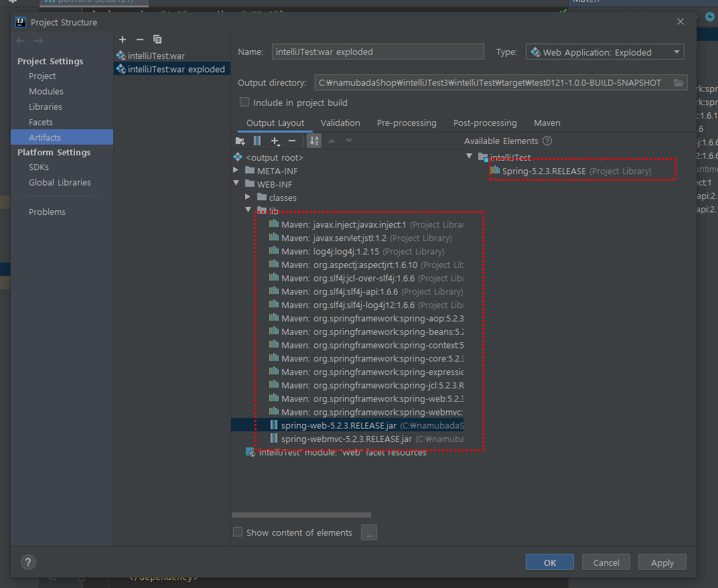Select Artifacts in the sidebar
Image resolution: width=718 pixels, height=588 pixels.
[62, 137]
